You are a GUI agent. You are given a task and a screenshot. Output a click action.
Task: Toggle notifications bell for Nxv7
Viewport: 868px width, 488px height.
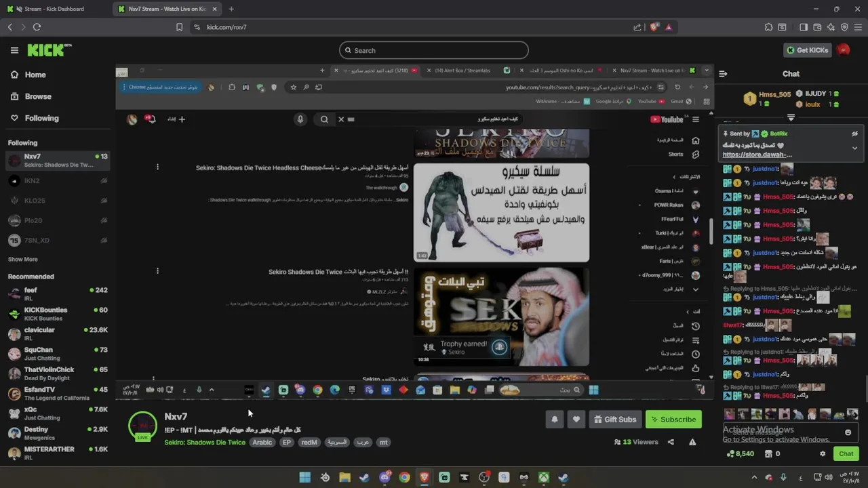(x=554, y=420)
